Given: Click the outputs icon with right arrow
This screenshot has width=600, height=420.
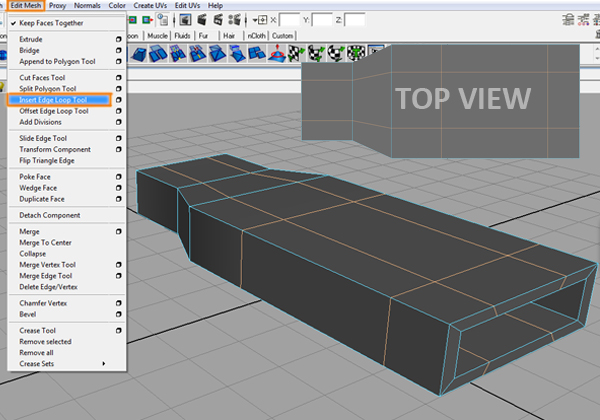Looking at the screenshot, I should [x=147, y=20].
